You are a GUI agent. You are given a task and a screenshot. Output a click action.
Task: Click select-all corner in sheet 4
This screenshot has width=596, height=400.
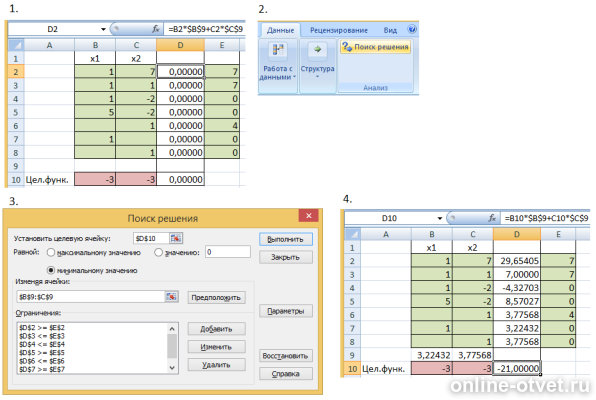[352, 234]
